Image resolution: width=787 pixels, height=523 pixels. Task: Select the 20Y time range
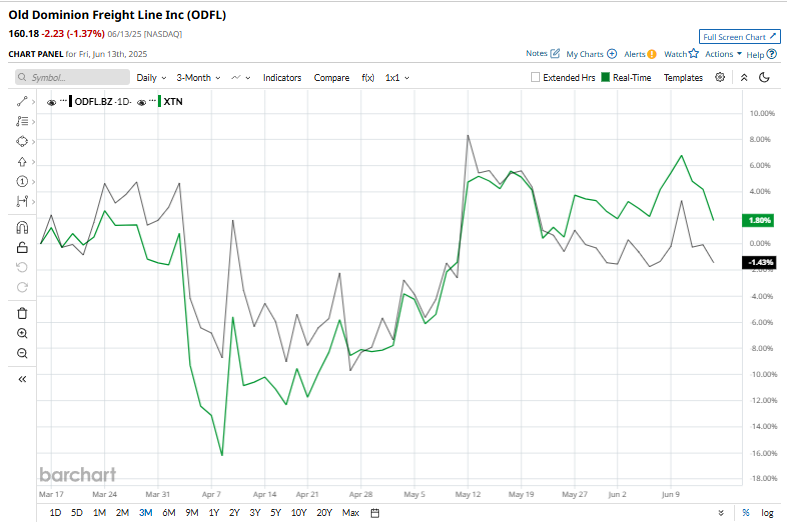coord(324,513)
